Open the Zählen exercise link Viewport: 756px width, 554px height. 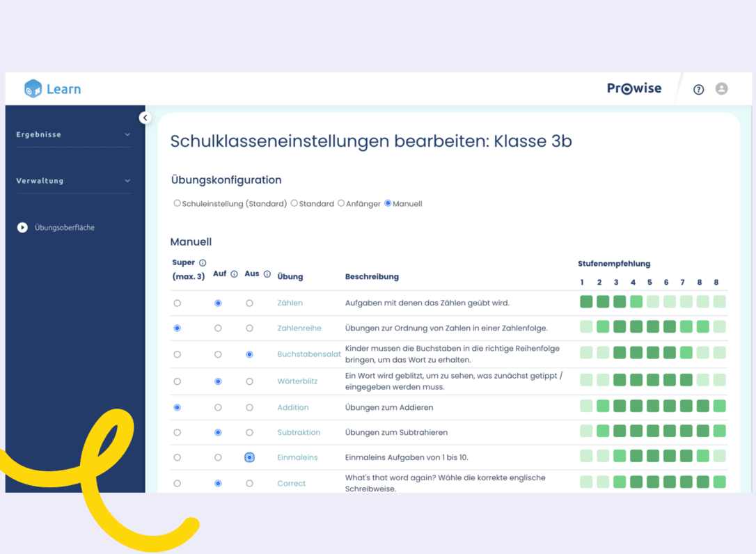tap(290, 303)
